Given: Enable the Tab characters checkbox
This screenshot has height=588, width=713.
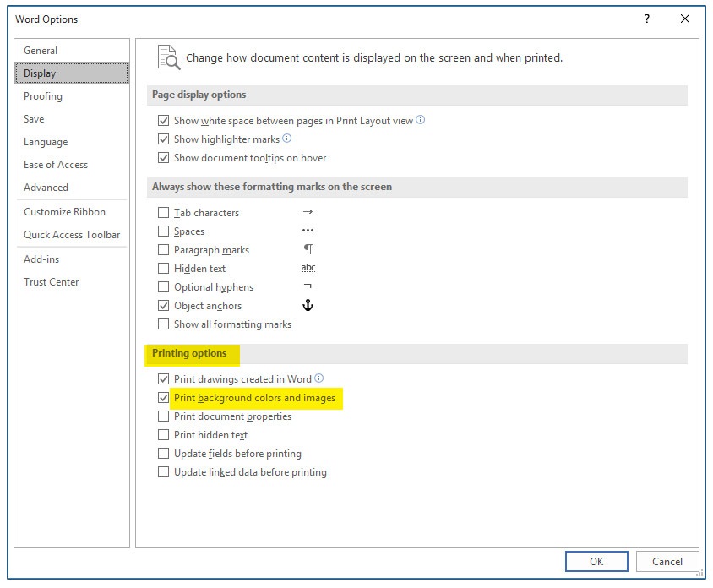Looking at the screenshot, I should click(x=164, y=213).
